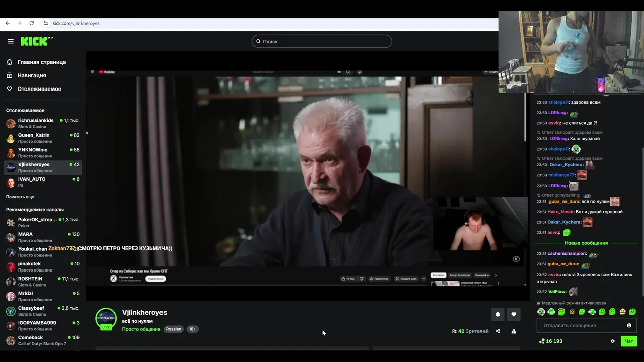Open ROSHTEIN recommended channel
Viewport: 644px width, 362px height.
coord(43,281)
